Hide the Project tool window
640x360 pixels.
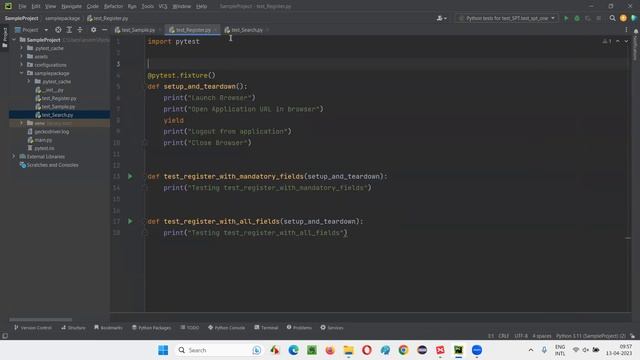pyautogui.click(x=104, y=30)
